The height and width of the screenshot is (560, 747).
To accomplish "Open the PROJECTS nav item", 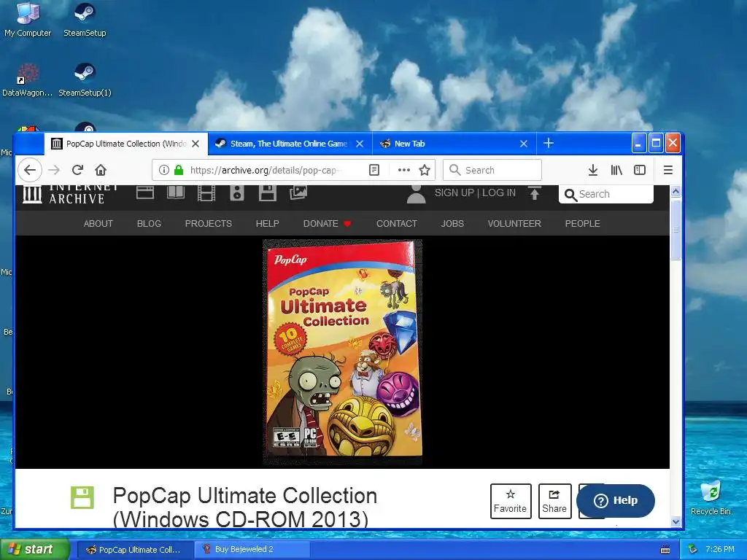I will point(208,223).
